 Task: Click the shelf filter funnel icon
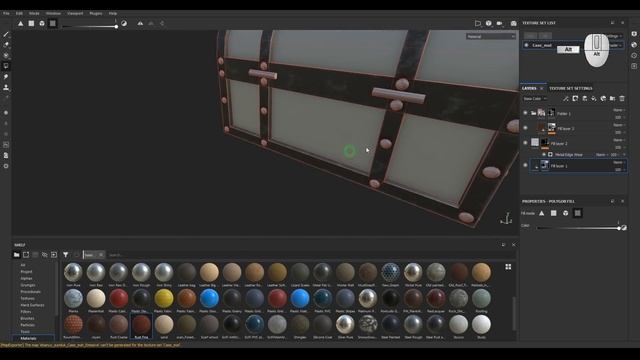[66, 255]
